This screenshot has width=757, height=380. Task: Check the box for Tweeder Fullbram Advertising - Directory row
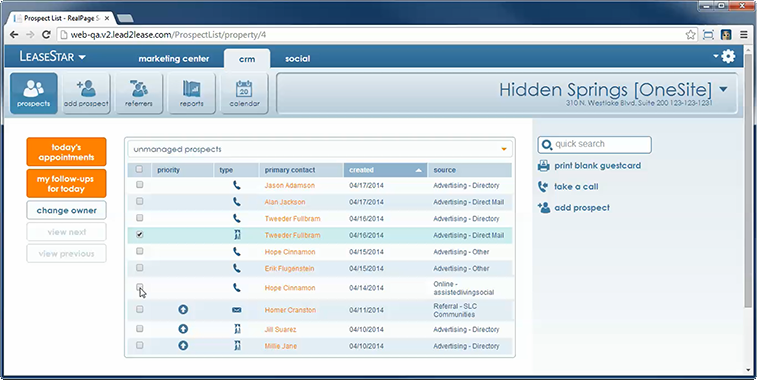140,218
